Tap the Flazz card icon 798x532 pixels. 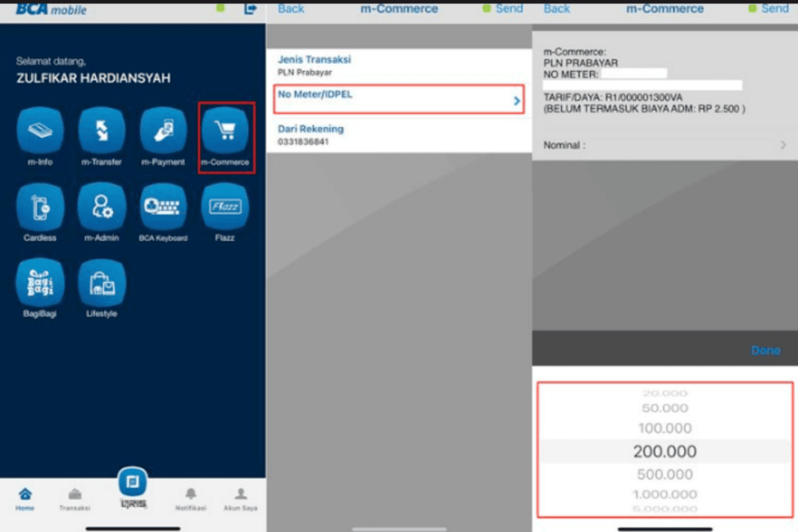click(225, 206)
